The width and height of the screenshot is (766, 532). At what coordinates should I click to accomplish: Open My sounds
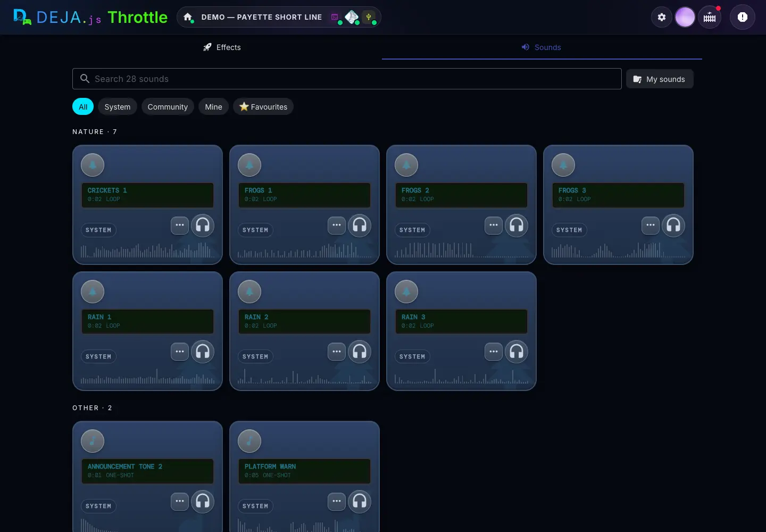[x=660, y=79]
